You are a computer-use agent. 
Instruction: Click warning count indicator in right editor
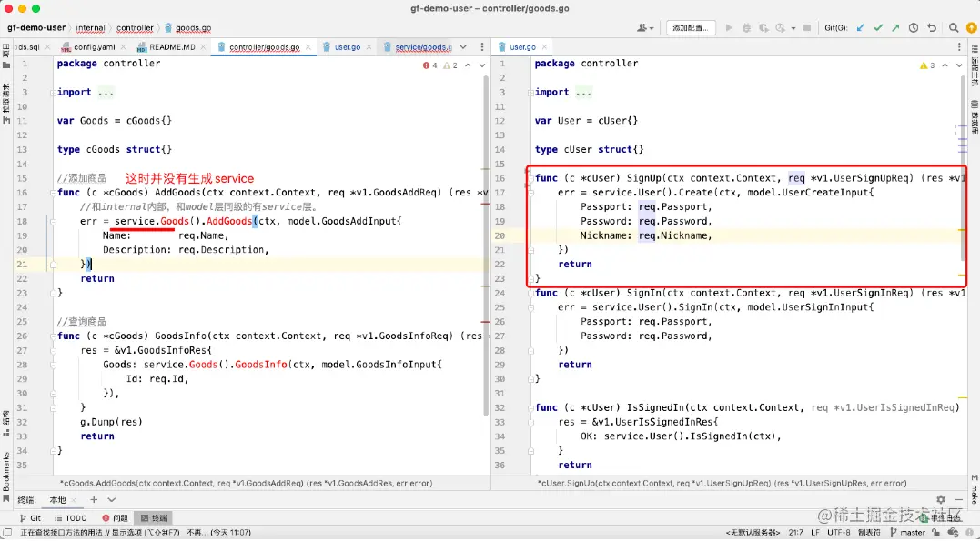(x=927, y=65)
